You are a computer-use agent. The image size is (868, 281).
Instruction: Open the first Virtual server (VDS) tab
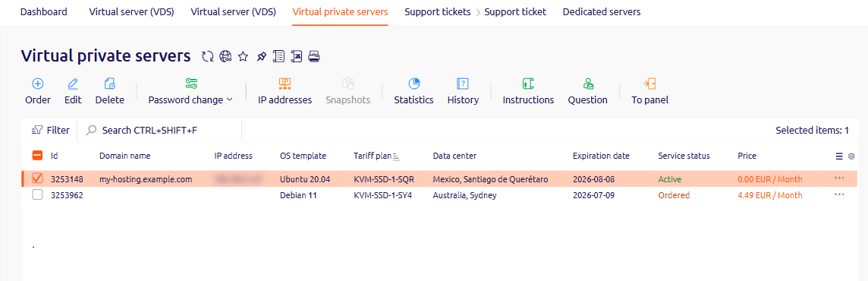pos(132,11)
